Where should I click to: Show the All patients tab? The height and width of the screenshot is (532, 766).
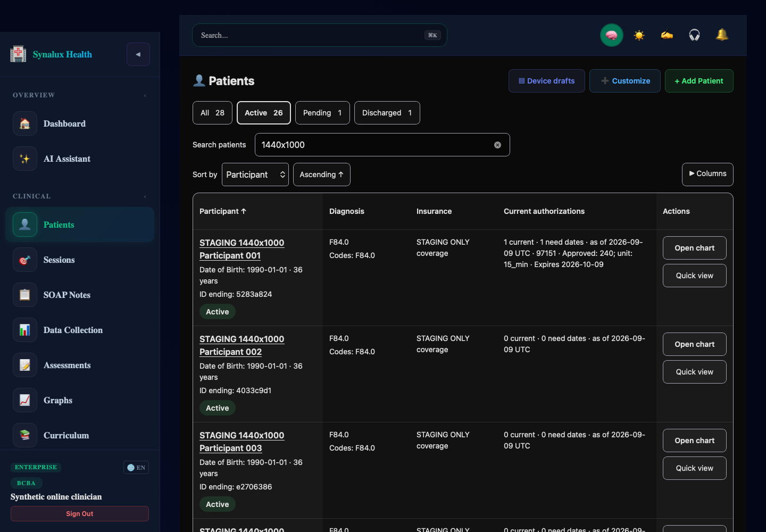(x=212, y=113)
